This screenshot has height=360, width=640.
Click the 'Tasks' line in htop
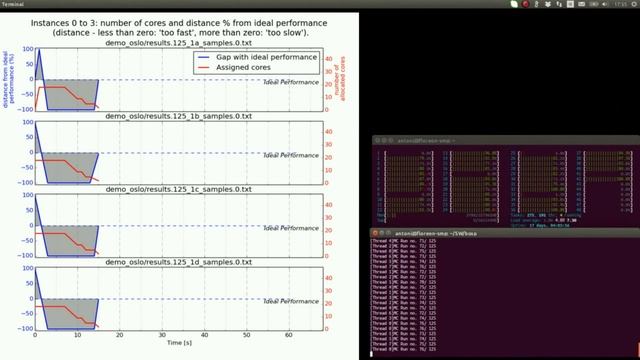546,215
